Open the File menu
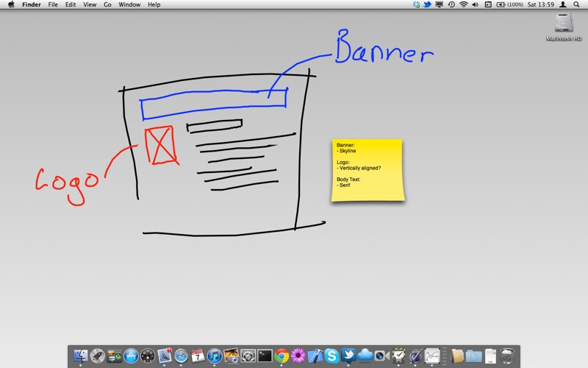 pyautogui.click(x=53, y=4)
